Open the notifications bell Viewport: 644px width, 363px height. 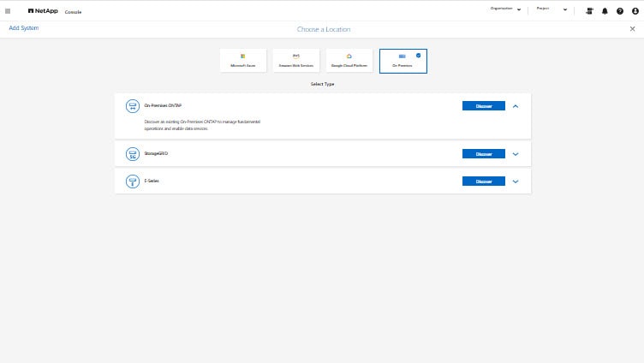click(605, 11)
